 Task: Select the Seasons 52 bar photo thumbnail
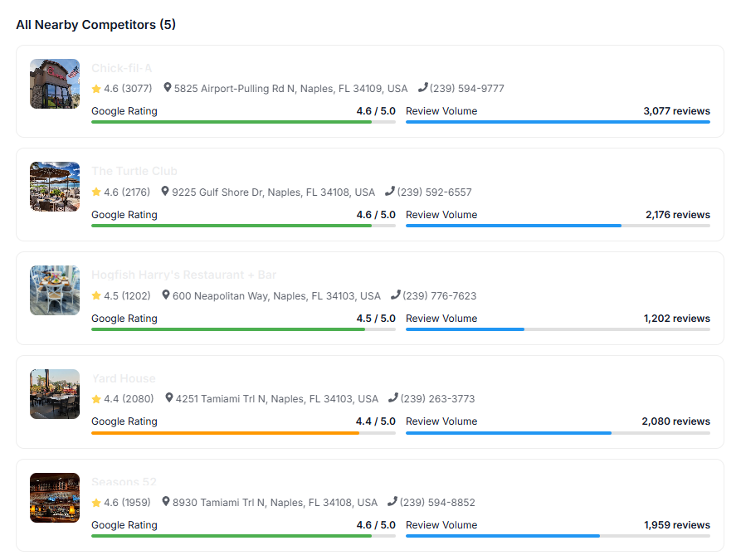(x=55, y=498)
